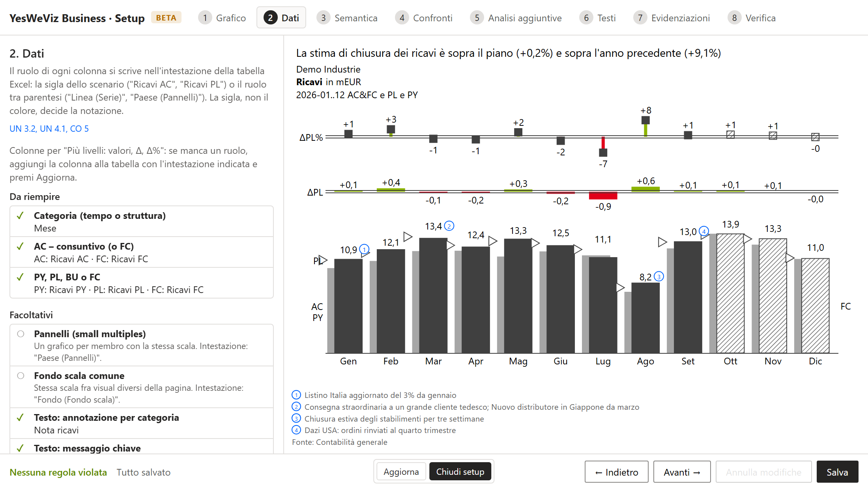Image resolution: width=868 pixels, height=489 pixels.
Task: Open the UN 3.2, UN 4.1, CO 5 link
Action: coord(49,129)
